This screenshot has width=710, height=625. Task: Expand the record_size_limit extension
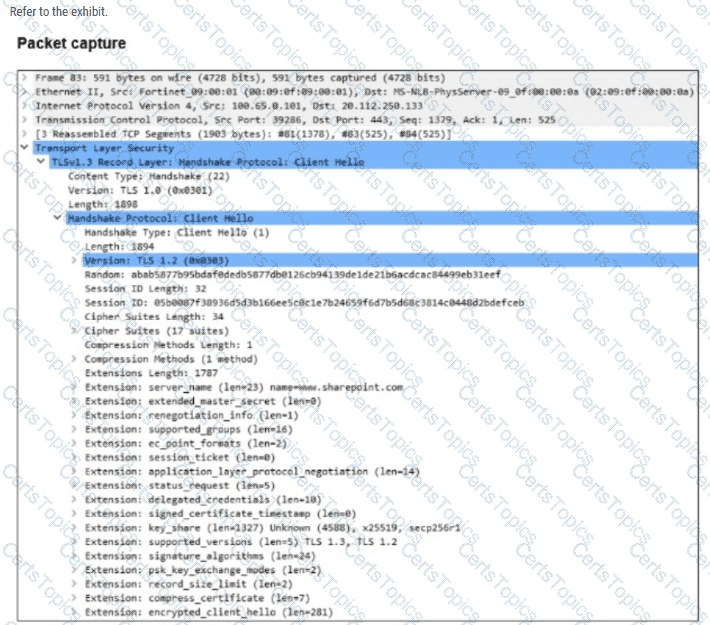pos(74,584)
